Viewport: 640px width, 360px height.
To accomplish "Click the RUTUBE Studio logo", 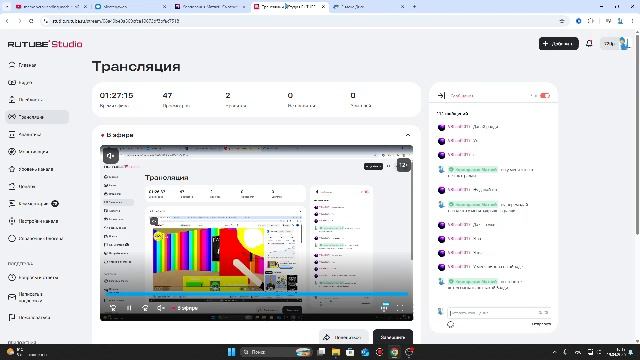I will coord(45,44).
